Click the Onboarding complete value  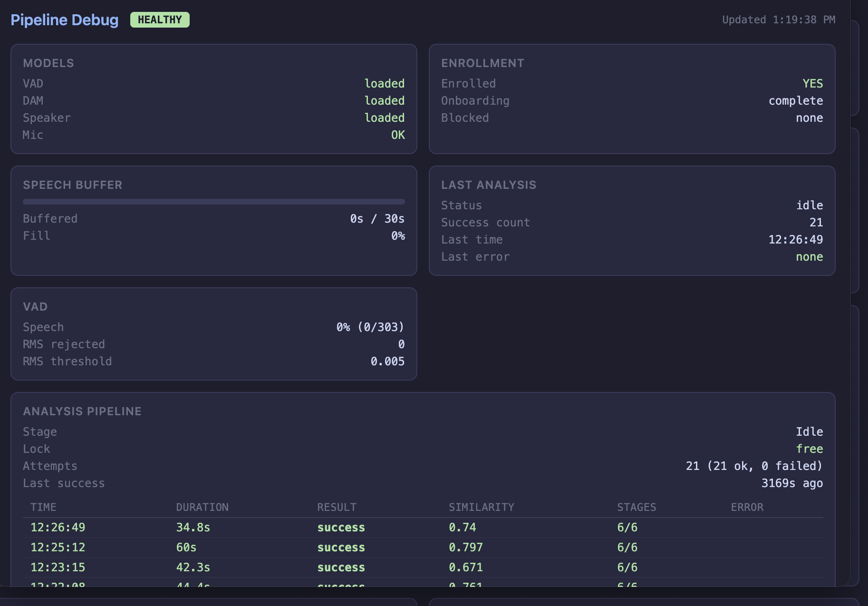[796, 101]
